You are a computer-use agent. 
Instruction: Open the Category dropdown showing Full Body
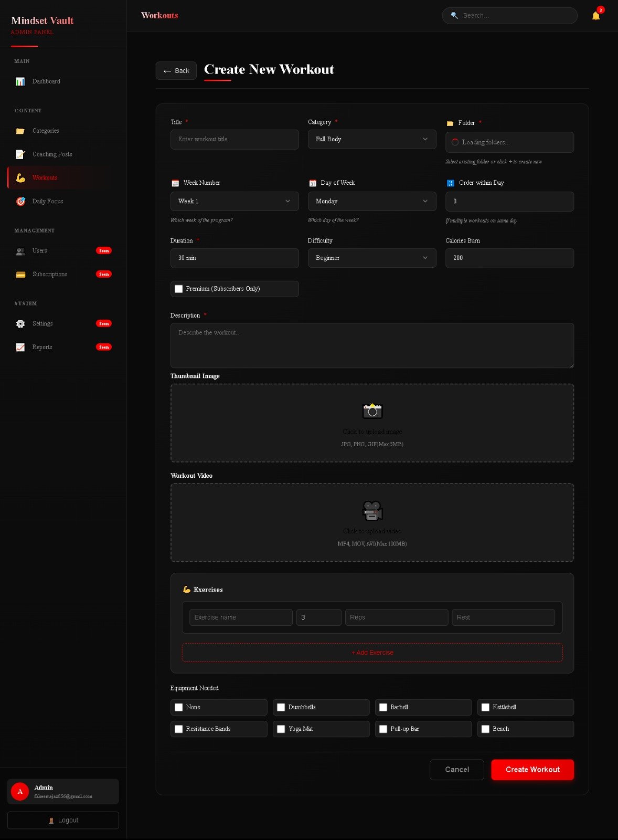tap(371, 139)
